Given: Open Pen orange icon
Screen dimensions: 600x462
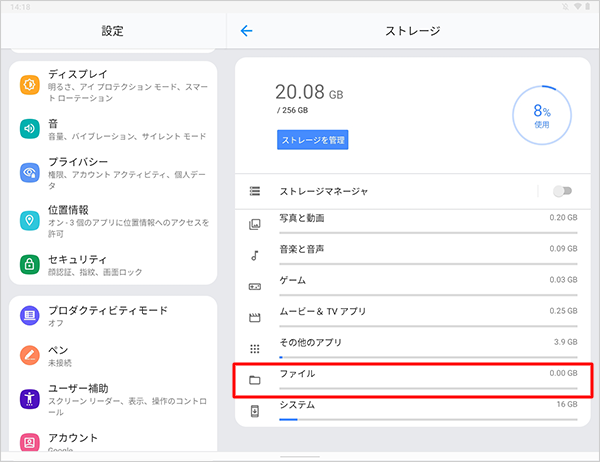Looking at the screenshot, I should coord(29,355).
